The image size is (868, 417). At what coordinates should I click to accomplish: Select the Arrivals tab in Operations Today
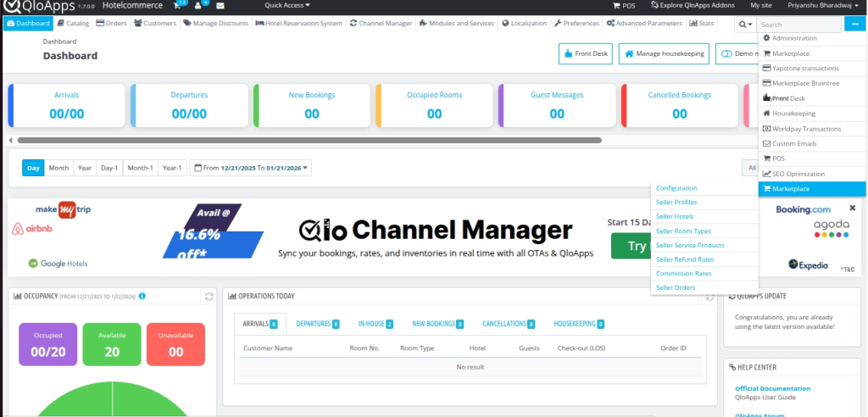pos(260,324)
